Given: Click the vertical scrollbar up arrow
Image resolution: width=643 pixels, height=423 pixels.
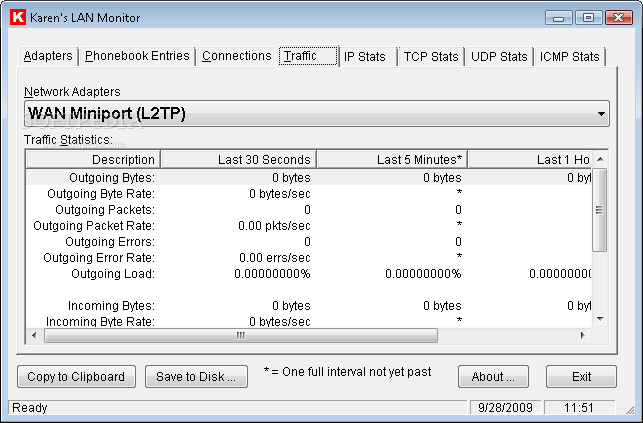Looking at the screenshot, I should pyautogui.click(x=600, y=159).
